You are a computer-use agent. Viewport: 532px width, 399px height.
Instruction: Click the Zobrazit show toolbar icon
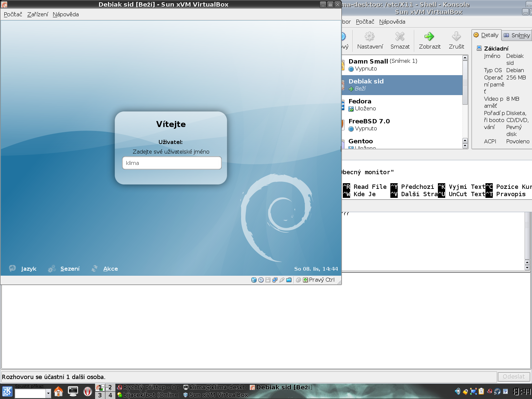(430, 41)
